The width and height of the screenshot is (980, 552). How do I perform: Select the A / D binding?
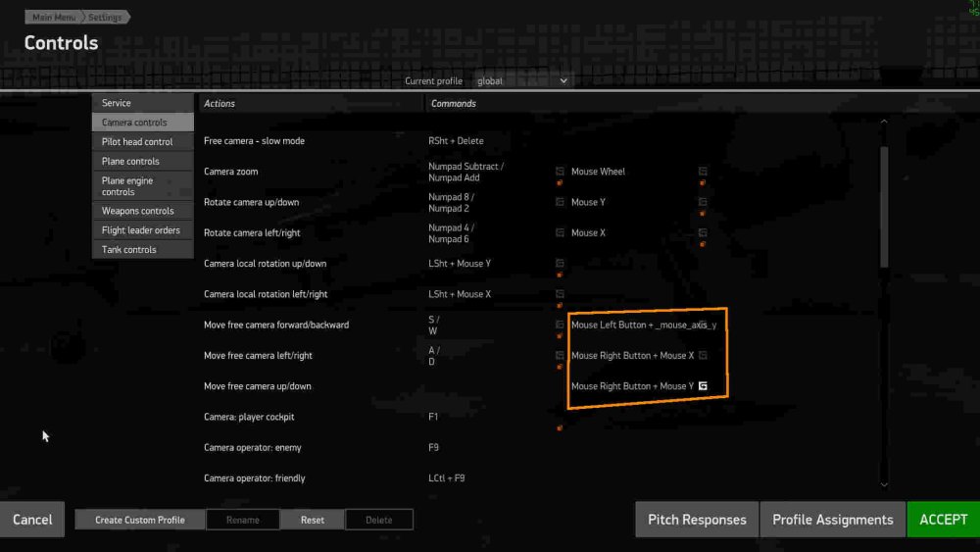tap(434, 356)
